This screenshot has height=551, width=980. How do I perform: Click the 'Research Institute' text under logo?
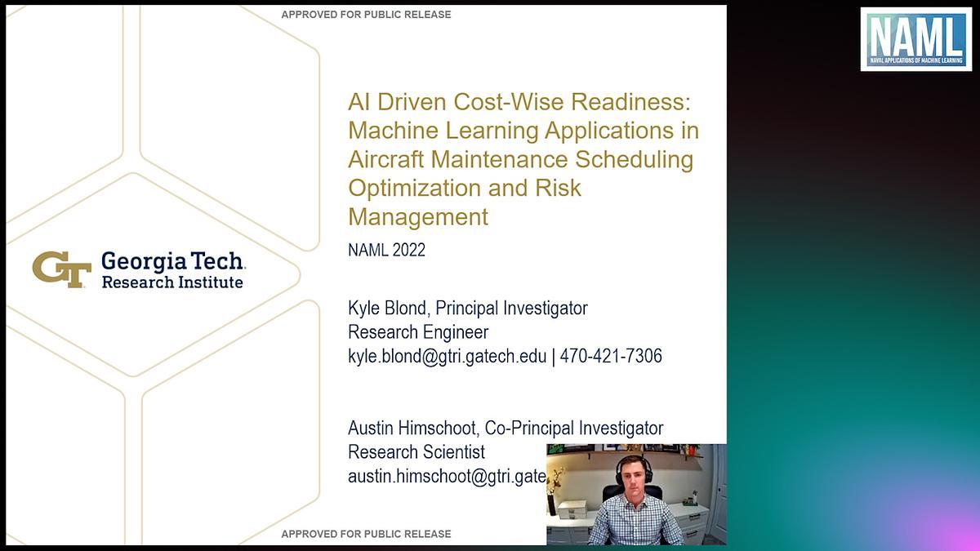tap(172, 282)
